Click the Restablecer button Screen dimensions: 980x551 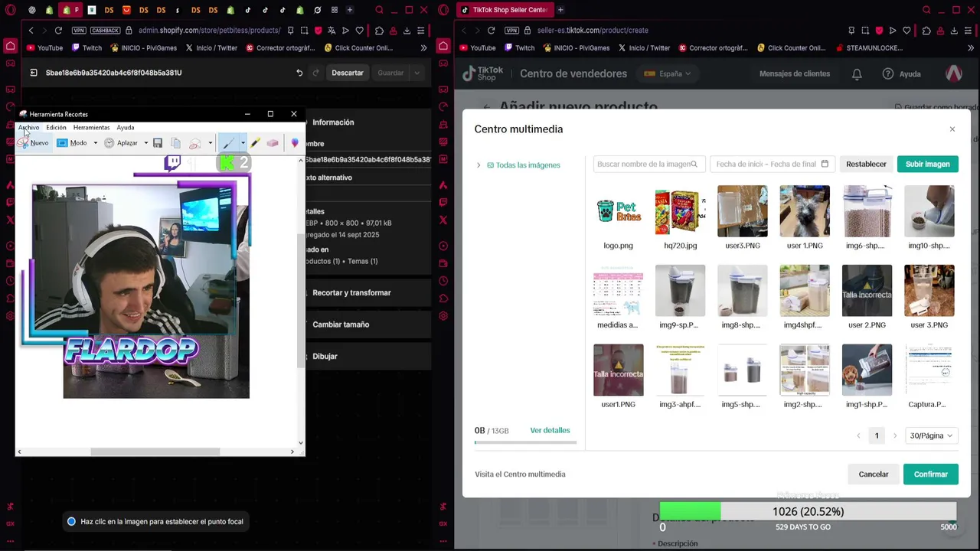tap(866, 164)
